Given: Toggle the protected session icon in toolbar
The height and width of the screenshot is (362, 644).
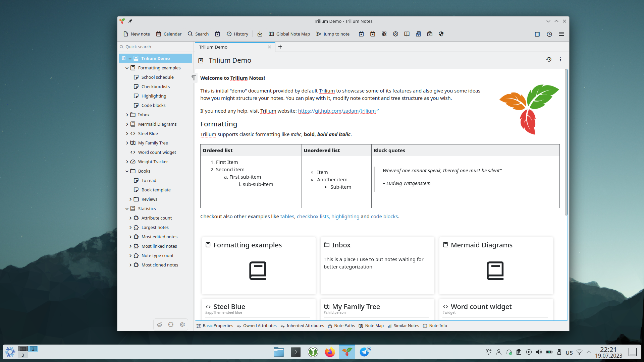Looking at the screenshot, I should tap(440, 34).
